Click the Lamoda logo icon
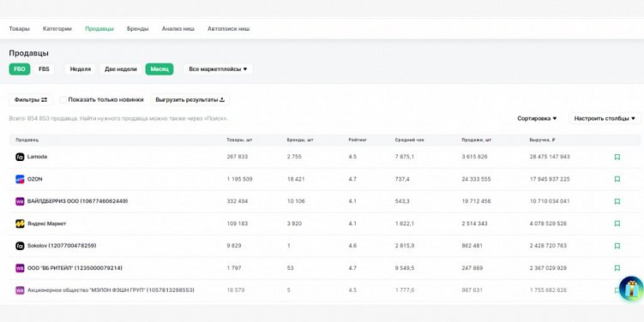 (20, 157)
